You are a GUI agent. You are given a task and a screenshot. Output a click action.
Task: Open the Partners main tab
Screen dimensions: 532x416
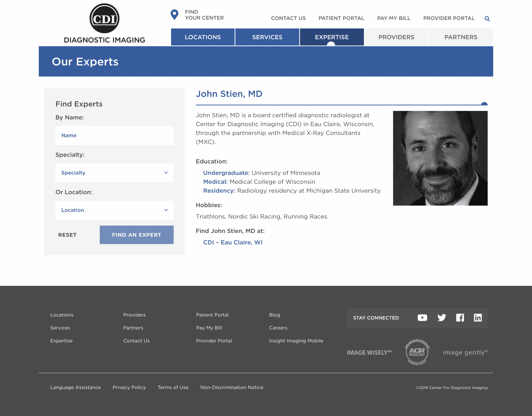click(461, 37)
